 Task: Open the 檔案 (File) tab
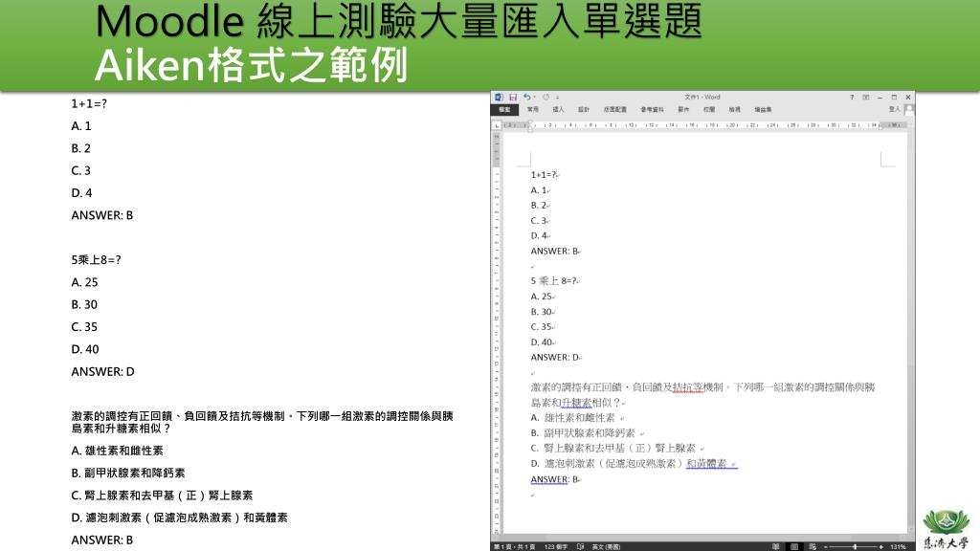click(504, 109)
